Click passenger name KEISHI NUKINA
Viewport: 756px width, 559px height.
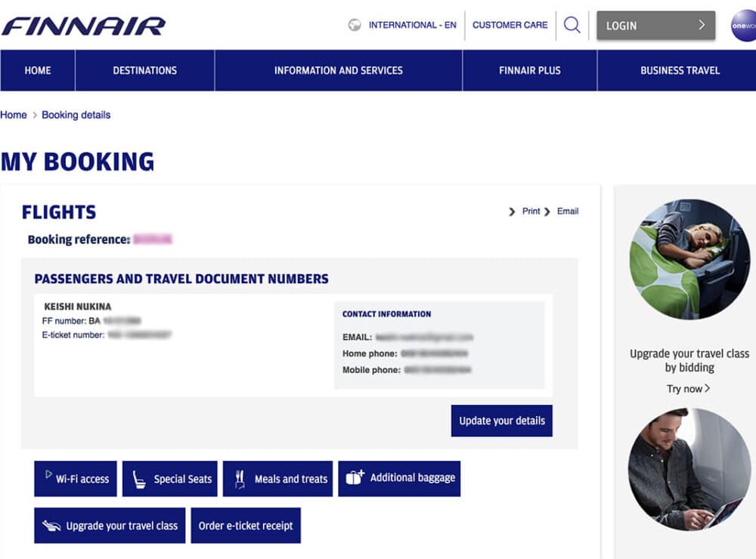[78, 307]
